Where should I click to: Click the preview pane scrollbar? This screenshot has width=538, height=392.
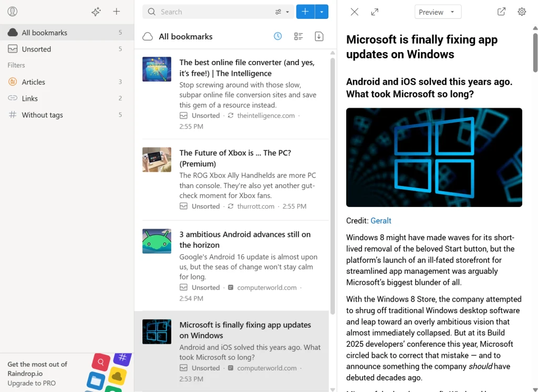coord(535,52)
